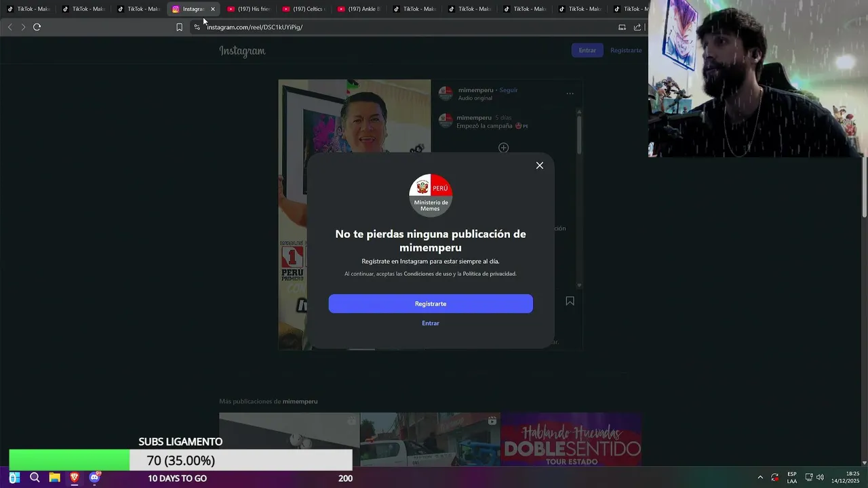
Task: Open Discord from the taskbar
Action: pyautogui.click(x=95, y=478)
